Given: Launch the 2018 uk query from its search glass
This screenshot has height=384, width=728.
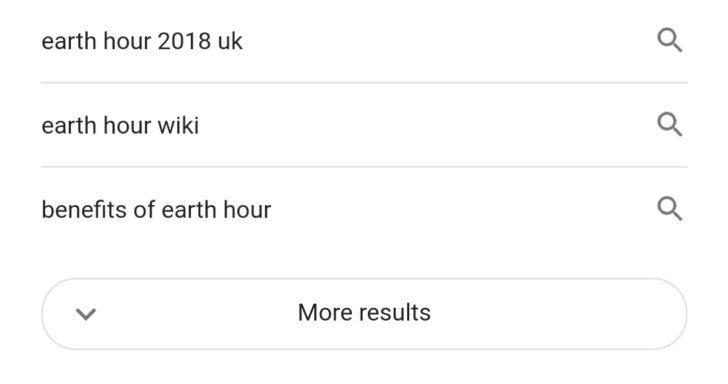Looking at the screenshot, I should (x=670, y=40).
